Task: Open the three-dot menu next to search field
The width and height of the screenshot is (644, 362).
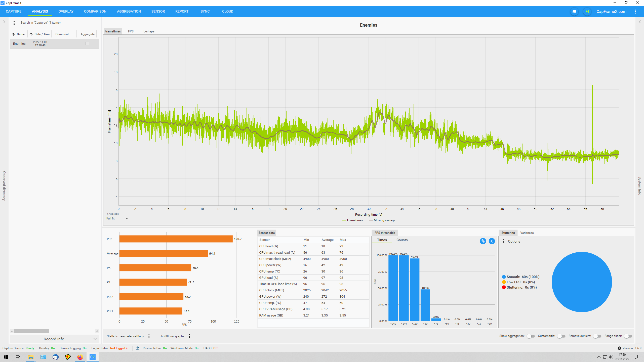Action: click(14, 23)
